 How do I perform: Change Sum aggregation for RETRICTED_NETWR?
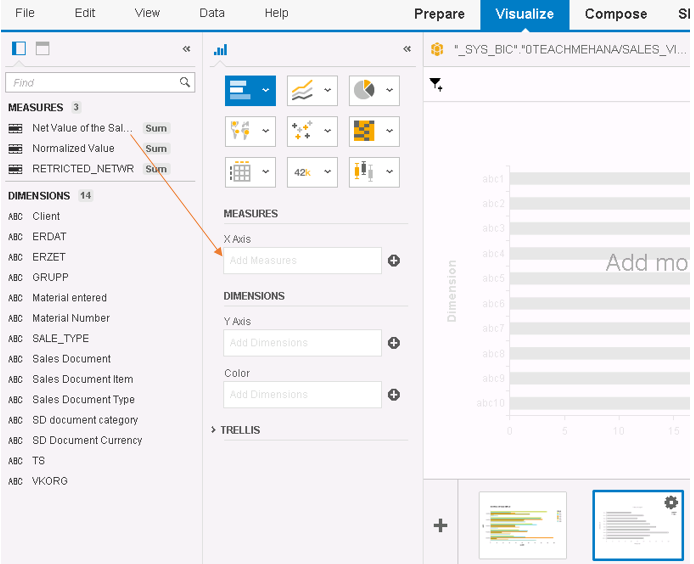pos(156,169)
